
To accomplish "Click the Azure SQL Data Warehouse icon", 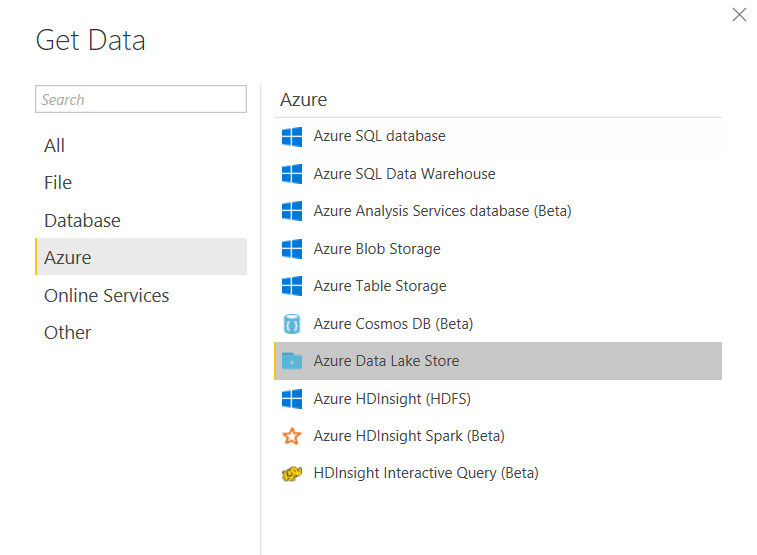I will [x=292, y=174].
